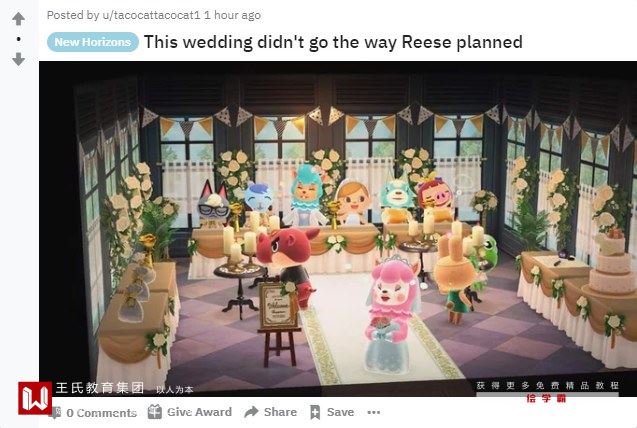The image size is (637, 428).
Task: Click the 王氏教育集团 watermark text
Action: tap(100, 388)
